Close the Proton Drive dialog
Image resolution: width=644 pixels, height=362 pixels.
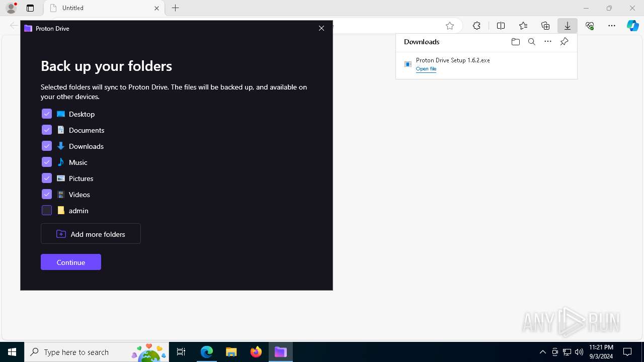(x=321, y=28)
